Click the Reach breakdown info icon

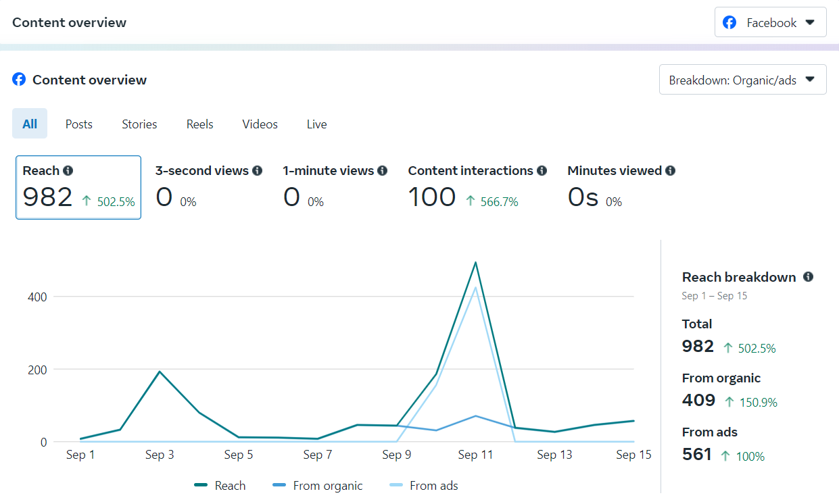(x=808, y=277)
